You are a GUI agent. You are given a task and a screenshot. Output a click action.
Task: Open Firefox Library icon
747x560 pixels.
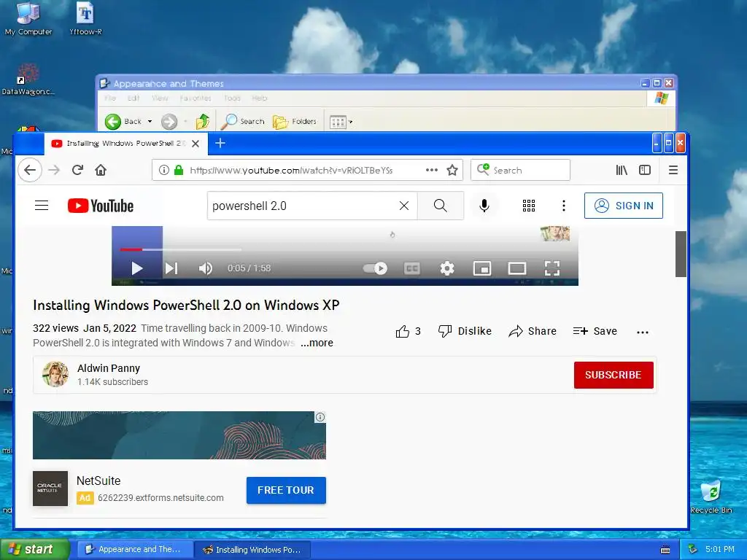[x=622, y=170]
